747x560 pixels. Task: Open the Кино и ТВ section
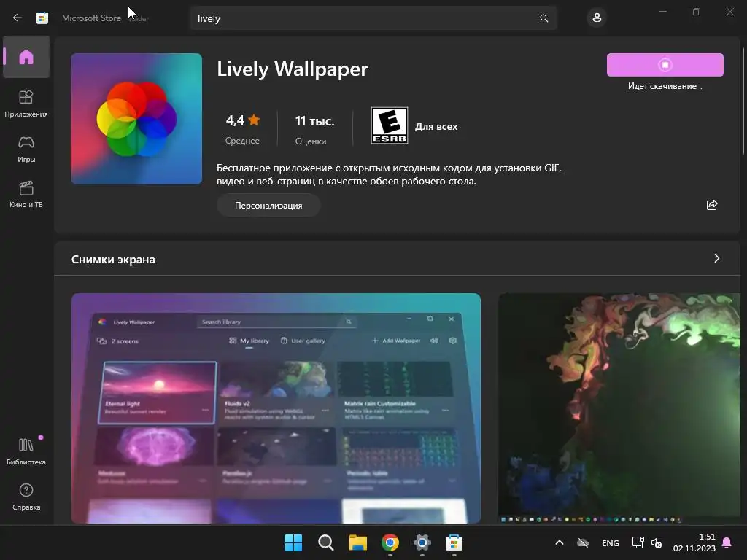pyautogui.click(x=26, y=194)
